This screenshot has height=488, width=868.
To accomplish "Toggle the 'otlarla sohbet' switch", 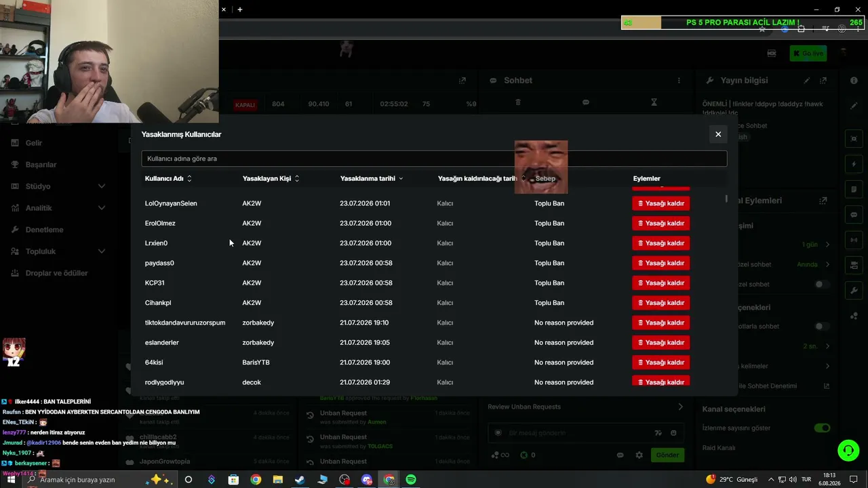I will [822, 326].
